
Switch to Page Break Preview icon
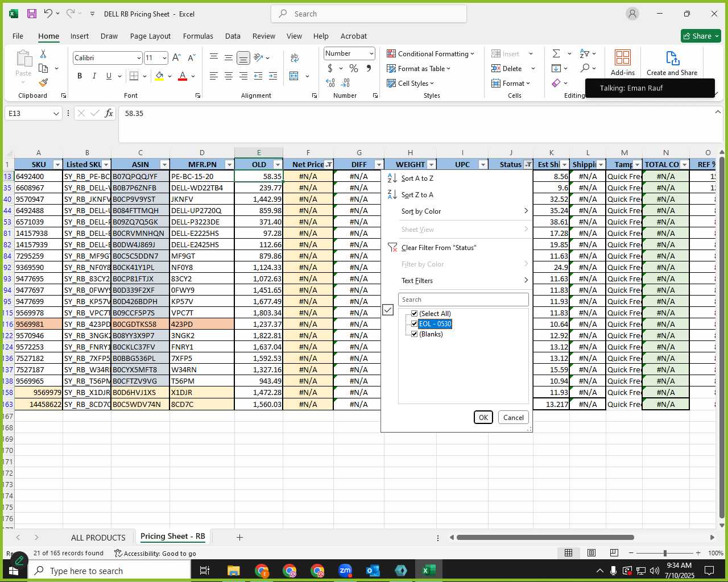[614, 552]
